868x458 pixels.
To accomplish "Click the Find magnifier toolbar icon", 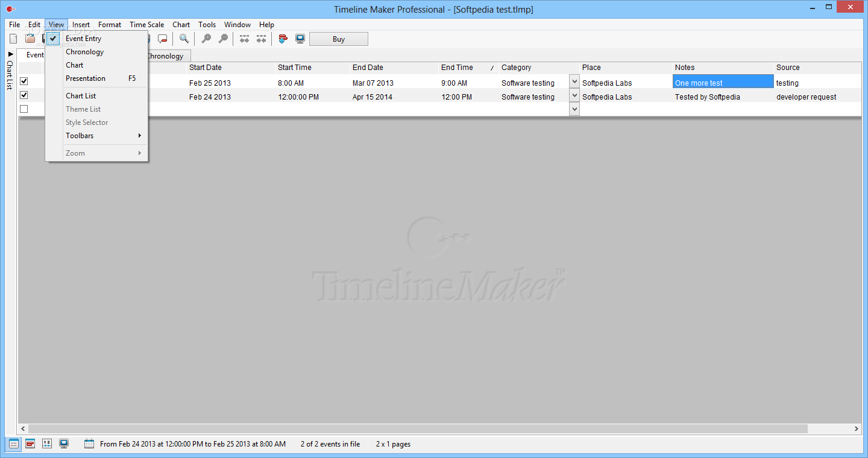I will click(184, 39).
